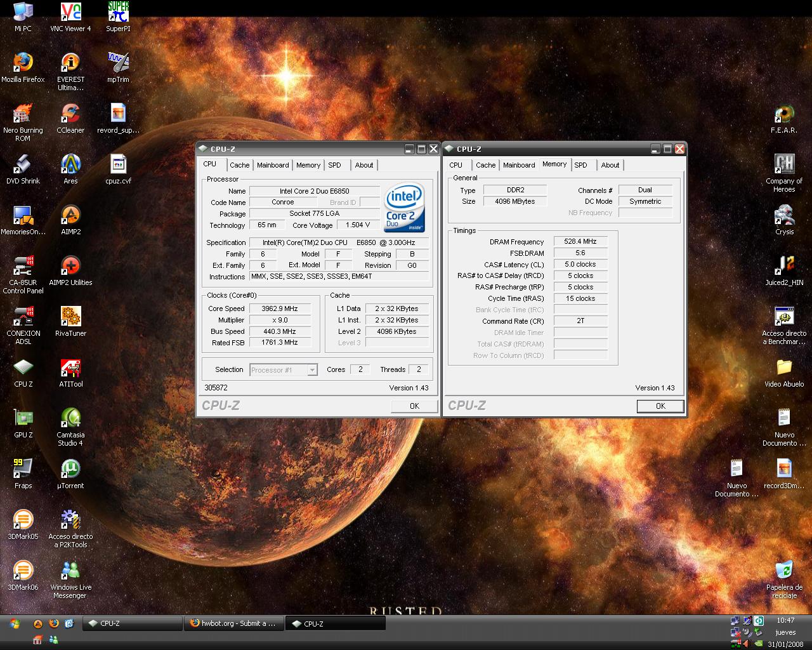
Task: Launch EVEREST Ultimate desktop icon
Action: (70, 71)
